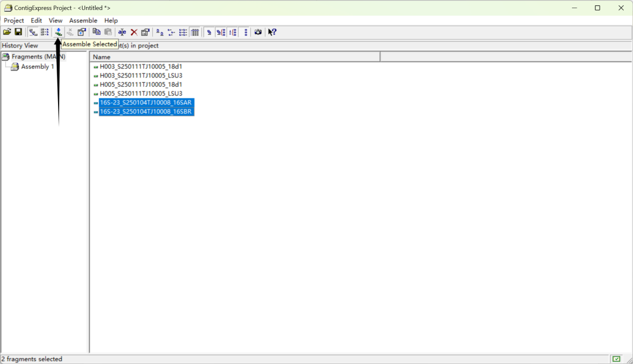633x364 pixels.
Task: Click the Rename text-cursor icon
Action: tap(122, 32)
